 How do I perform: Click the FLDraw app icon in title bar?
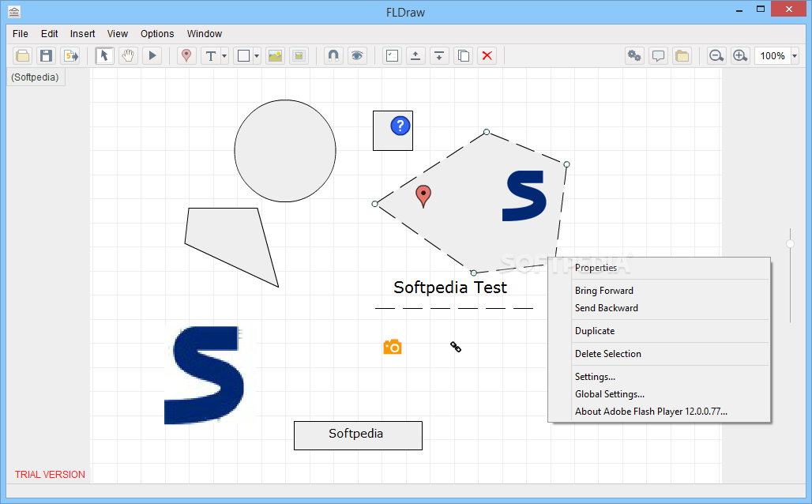[14, 12]
